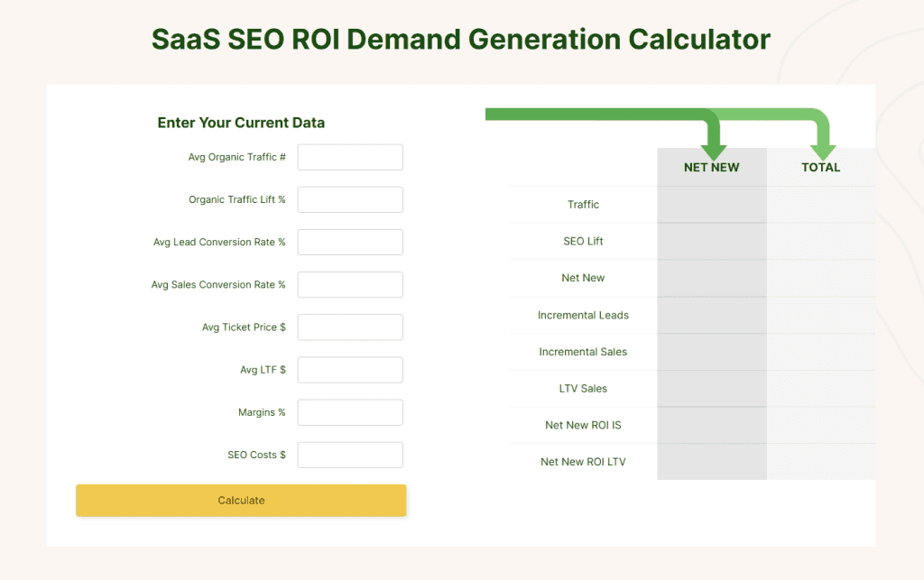Click the Avg Organic Traffic input field
This screenshot has height=580, width=924.
pyautogui.click(x=350, y=157)
